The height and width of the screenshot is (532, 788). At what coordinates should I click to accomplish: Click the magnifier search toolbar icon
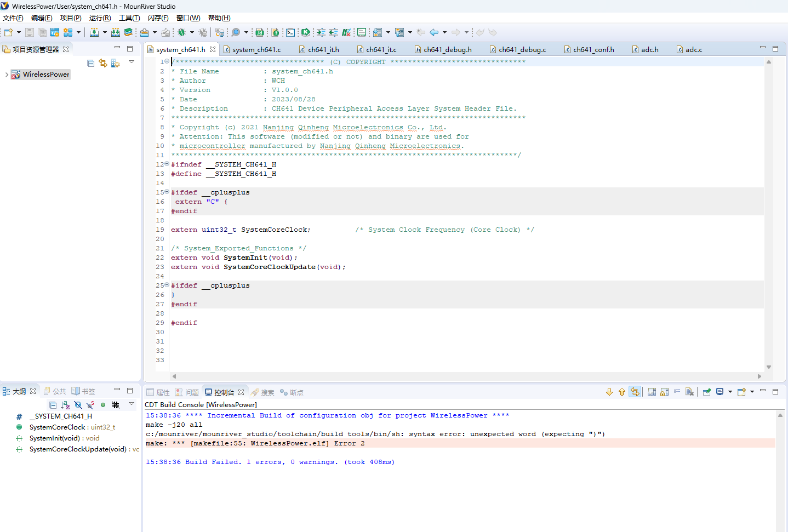click(236, 32)
